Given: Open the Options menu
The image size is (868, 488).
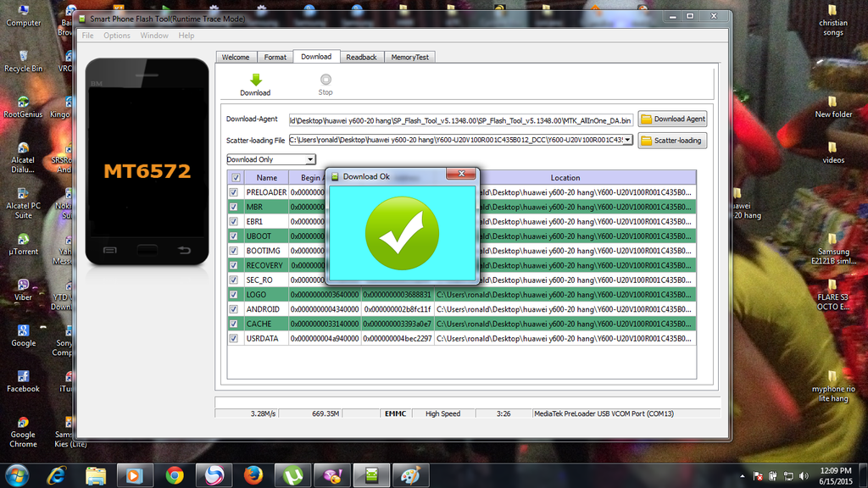Looking at the screenshot, I should 117,36.
